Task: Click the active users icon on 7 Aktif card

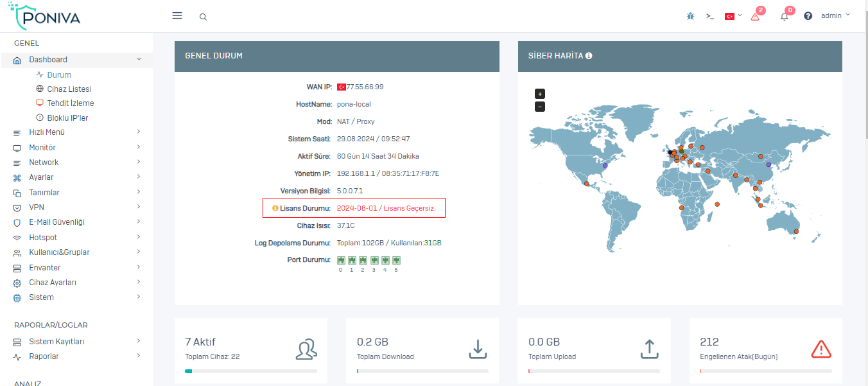Action: (x=306, y=349)
